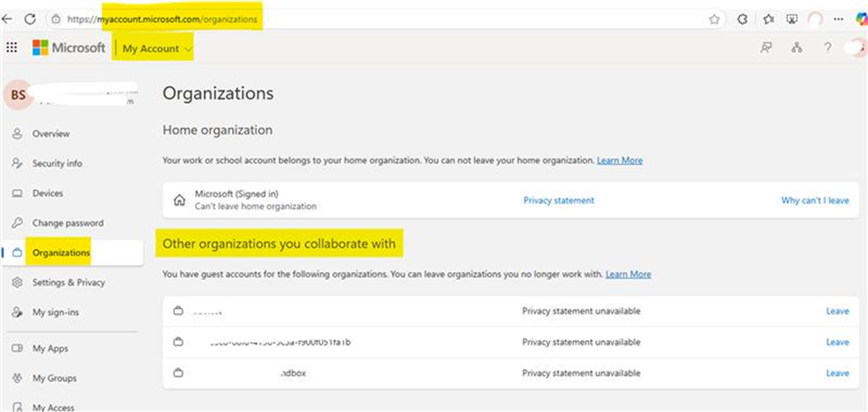View My sign-ins
This screenshot has width=868, height=412.
pyautogui.click(x=56, y=313)
